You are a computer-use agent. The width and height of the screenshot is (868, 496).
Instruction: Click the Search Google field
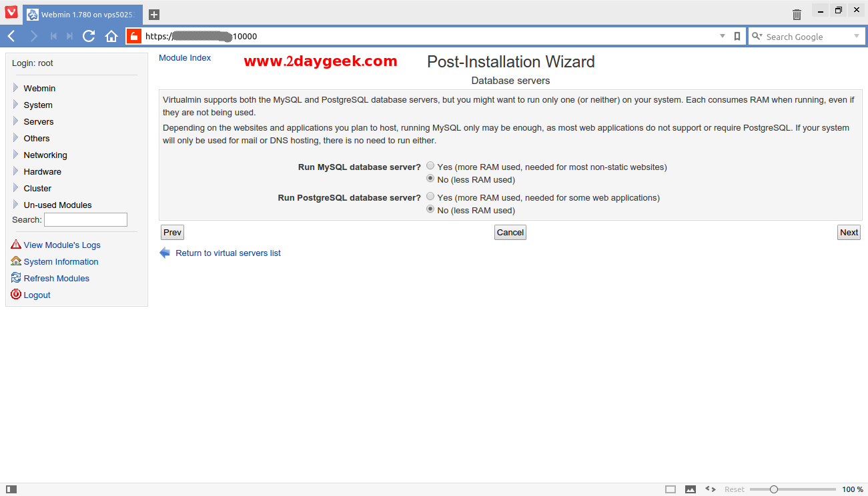coord(808,37)
